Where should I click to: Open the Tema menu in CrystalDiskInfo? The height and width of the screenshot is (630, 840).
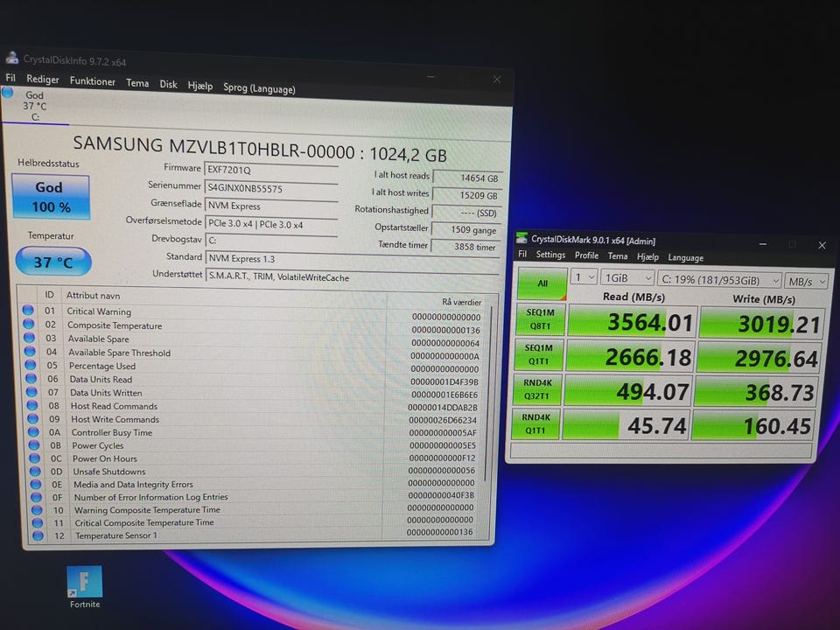tap(137, 82)
